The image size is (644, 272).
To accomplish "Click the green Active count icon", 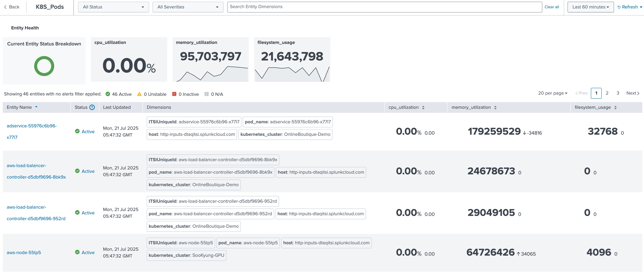I will point(108,94).
